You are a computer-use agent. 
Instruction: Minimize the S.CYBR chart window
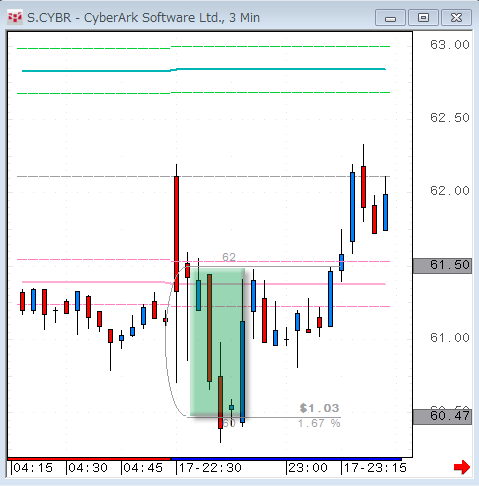pyautogui.click(x=390, y=18)
